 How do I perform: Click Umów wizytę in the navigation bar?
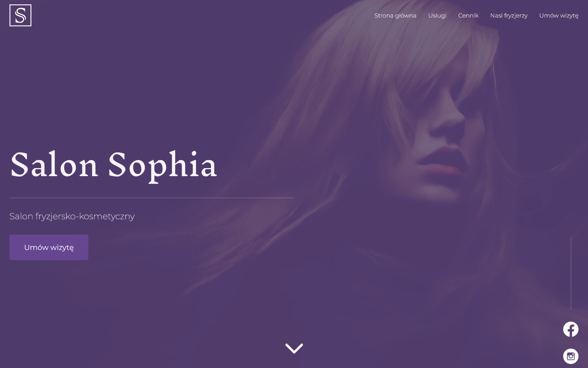tap(559, 15)
